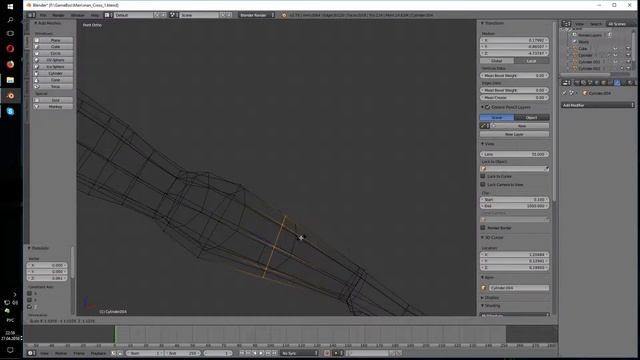Add a Cylinder mesh primitive
Image resolution: width=640 pixels, height=360 pixels.
coord(53,73)
